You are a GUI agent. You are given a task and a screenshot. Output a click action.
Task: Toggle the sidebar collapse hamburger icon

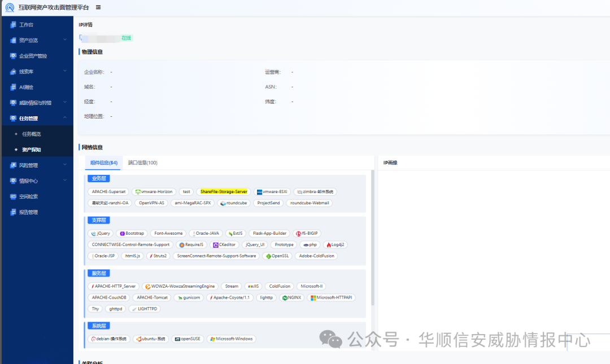coord(98,7)
